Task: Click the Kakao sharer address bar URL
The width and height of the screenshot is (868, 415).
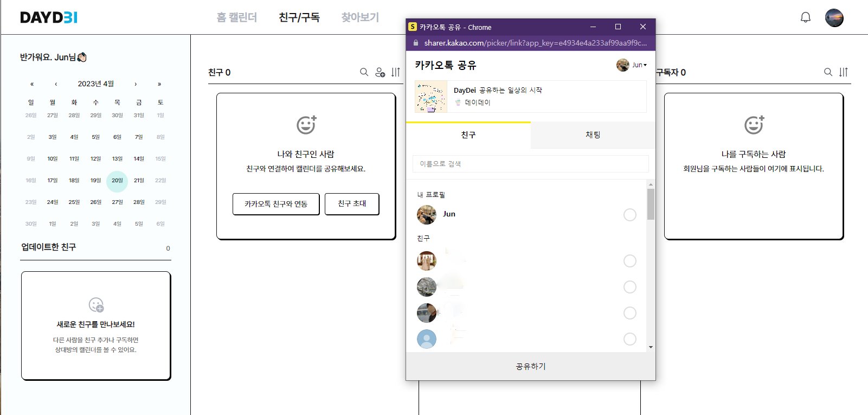Action: pos(536,43)
